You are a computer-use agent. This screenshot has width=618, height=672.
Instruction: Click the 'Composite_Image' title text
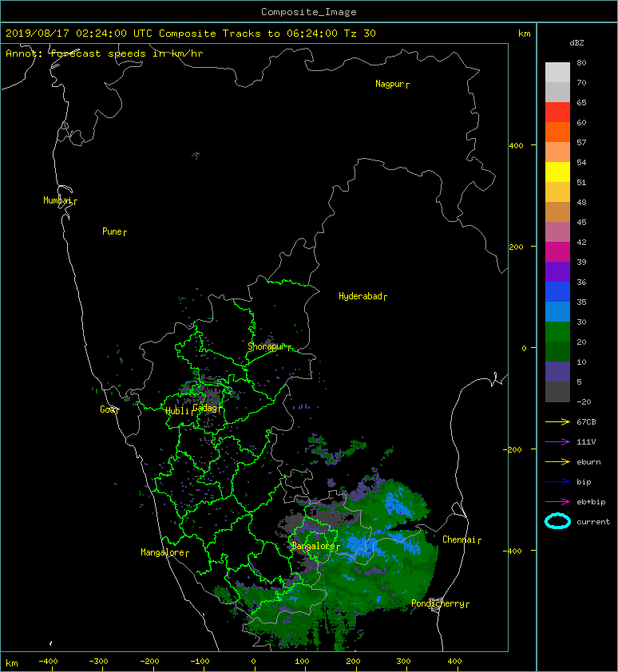309,12
